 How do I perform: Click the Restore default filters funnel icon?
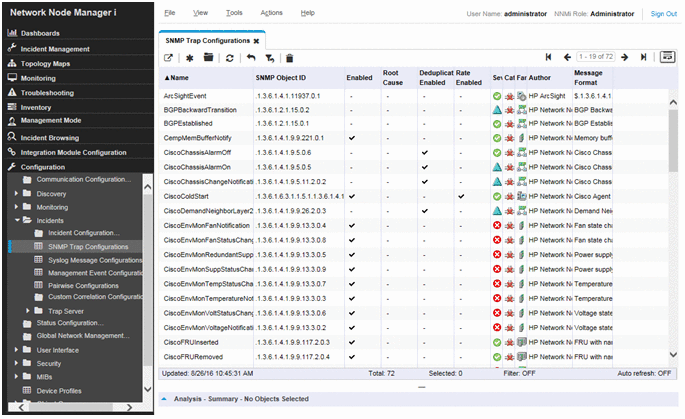click(269, 58)
